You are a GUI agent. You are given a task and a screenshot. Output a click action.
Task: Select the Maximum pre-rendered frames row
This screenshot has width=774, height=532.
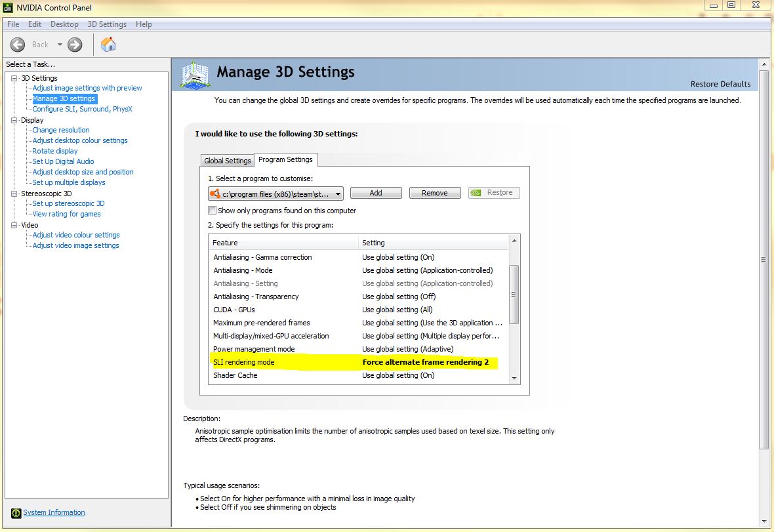click(358, 323)
